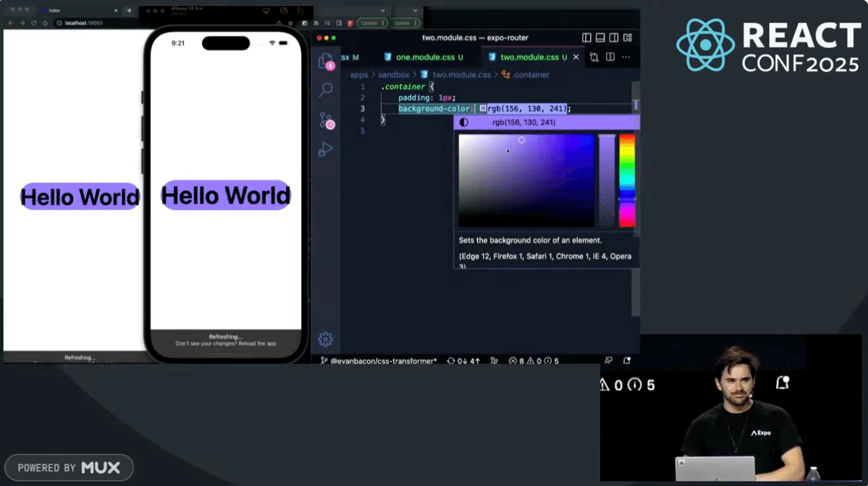Click the errors and warnings status counter
Image resolution: width=868 pixels, height=486 pixels.
(x=534, y=361)
